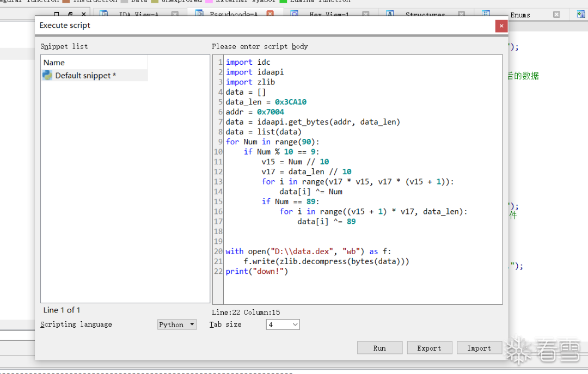The image size is (588, 374).
Task: Click the Structures tab icon
Action: tap(390, 14)
